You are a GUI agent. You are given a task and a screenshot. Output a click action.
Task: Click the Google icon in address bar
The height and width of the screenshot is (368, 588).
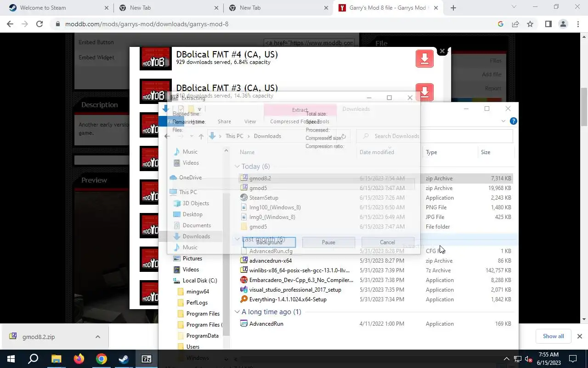tap(501, 24)
